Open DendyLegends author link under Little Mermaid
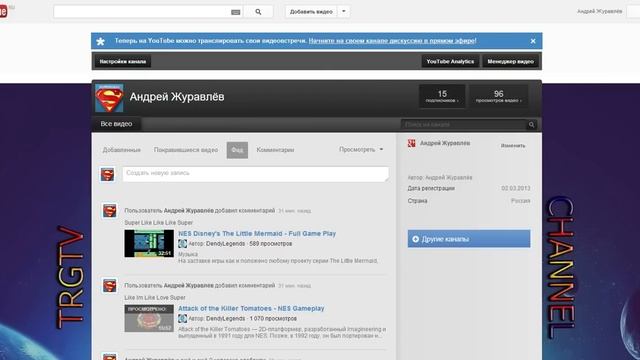This screenshot has height=360, width=640. [225, 244]
